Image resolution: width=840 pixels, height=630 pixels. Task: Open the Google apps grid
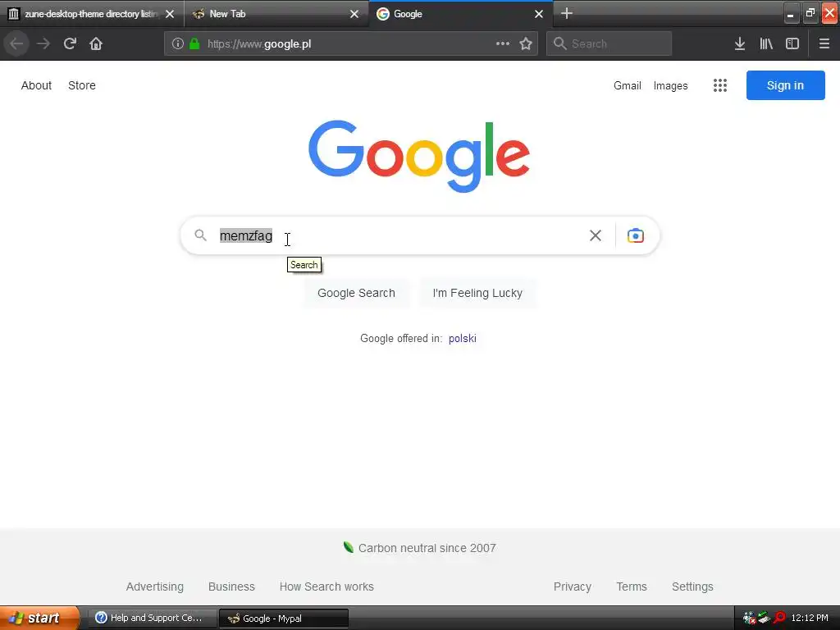coord(720,85)
